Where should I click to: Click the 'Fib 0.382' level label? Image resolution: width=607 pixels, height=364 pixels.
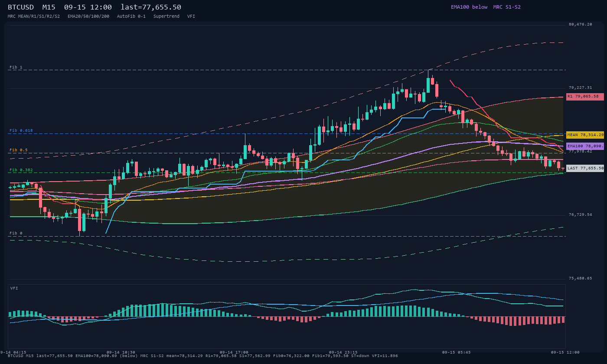click(x=21, y=170)
